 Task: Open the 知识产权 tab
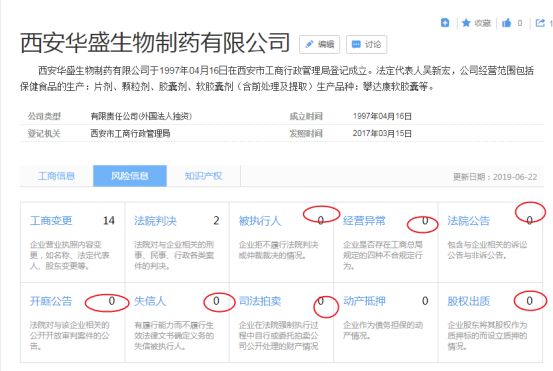click(203, 176)
